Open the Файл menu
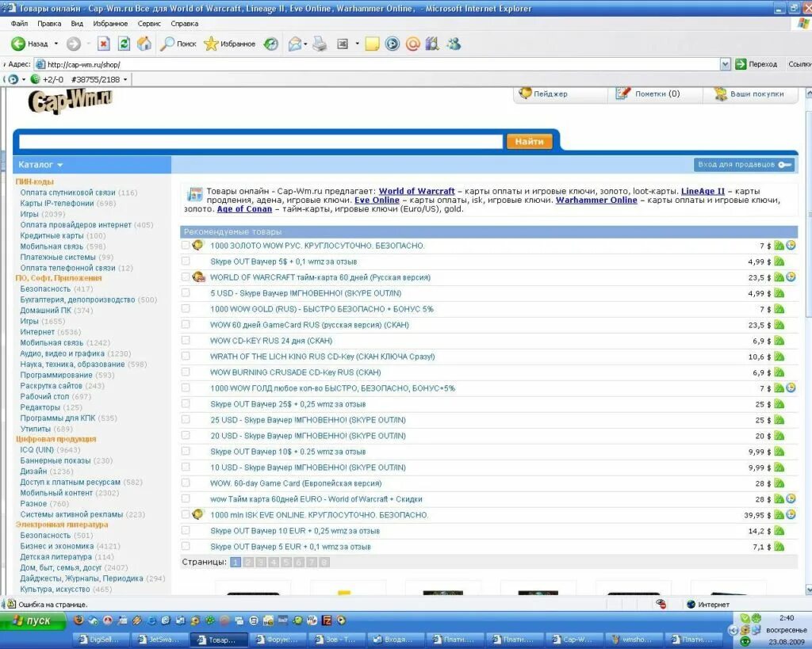This screenshot has height=649, width=812. 19,23
